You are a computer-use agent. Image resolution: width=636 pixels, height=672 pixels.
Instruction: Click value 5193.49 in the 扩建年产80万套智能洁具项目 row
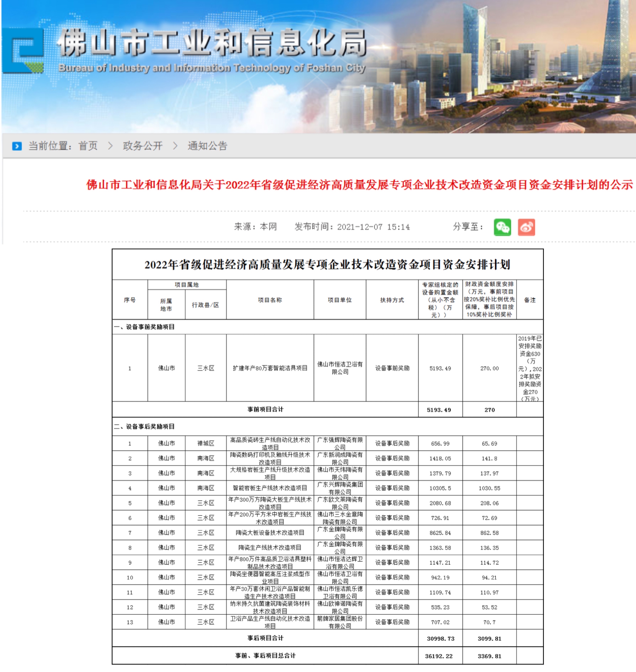[x=440, y=368]
